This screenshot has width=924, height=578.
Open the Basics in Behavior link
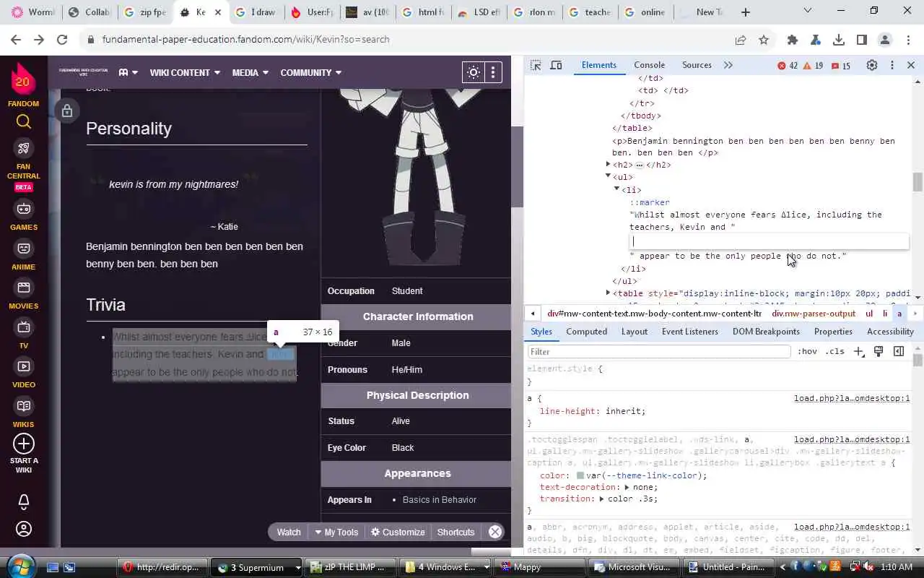click(x=439, y=500)
